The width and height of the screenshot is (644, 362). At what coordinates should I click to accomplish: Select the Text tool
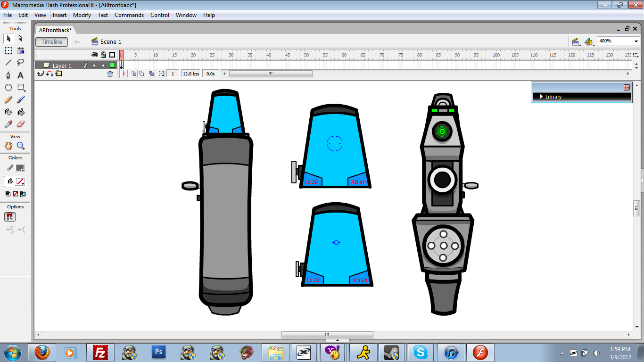(x=21, y=75)
